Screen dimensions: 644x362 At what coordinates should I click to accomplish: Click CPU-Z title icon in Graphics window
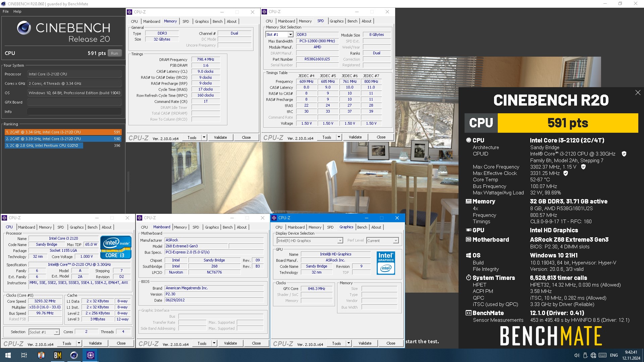(x=274, y=218)
